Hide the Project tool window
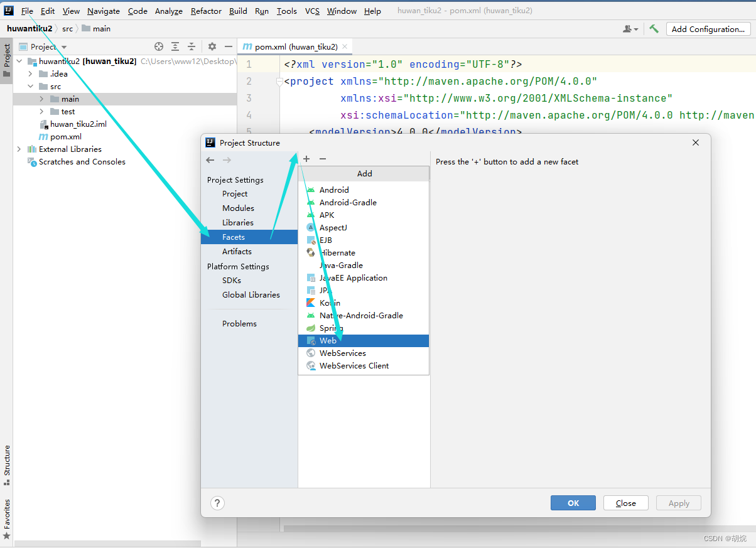The width and height of the screenshot is (756, 548). pos(229,46)
